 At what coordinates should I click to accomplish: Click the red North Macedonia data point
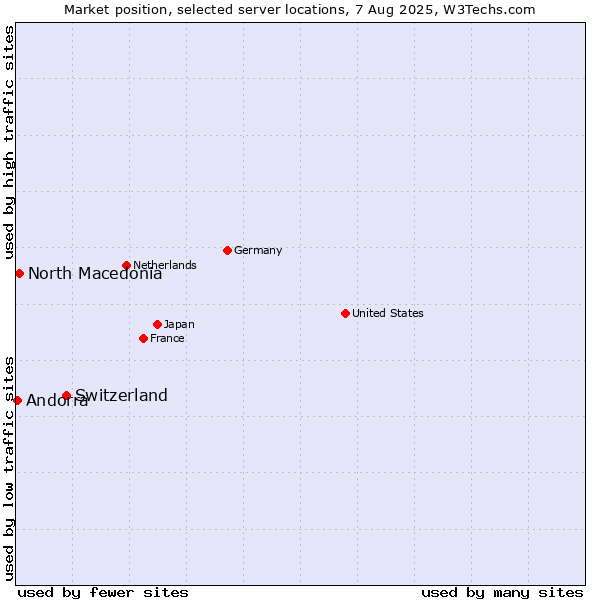20,274
